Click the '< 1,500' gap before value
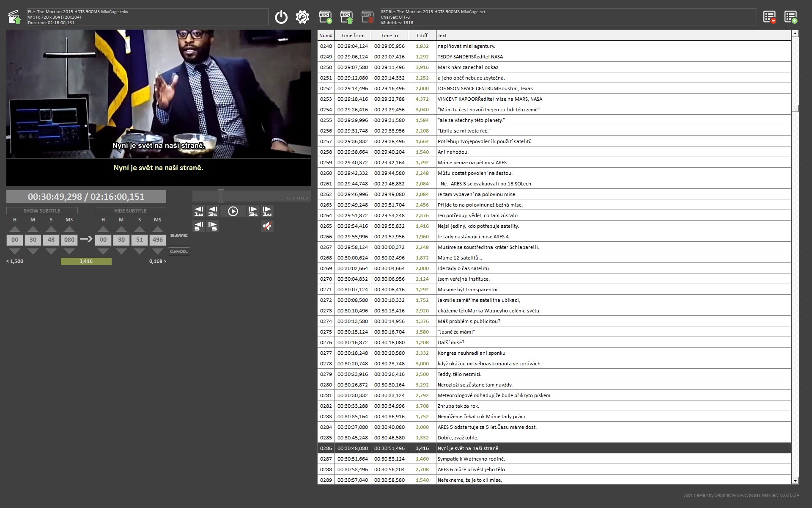 point(15,261)
